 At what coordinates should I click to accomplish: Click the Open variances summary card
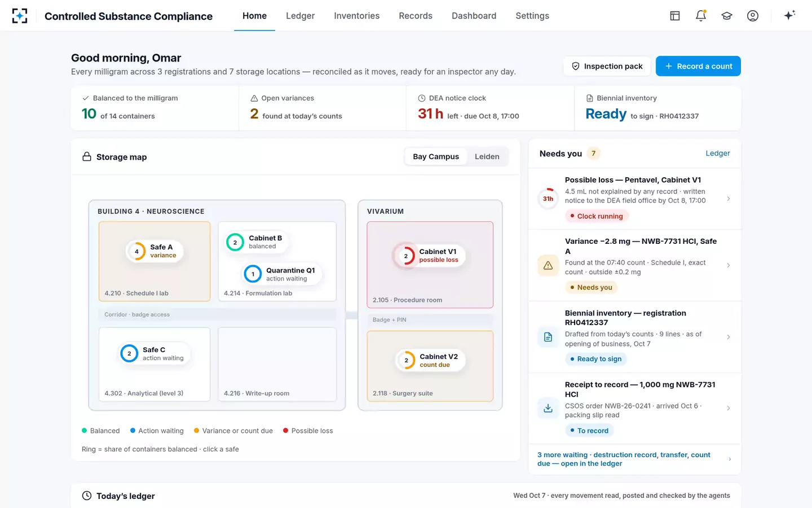323,108
